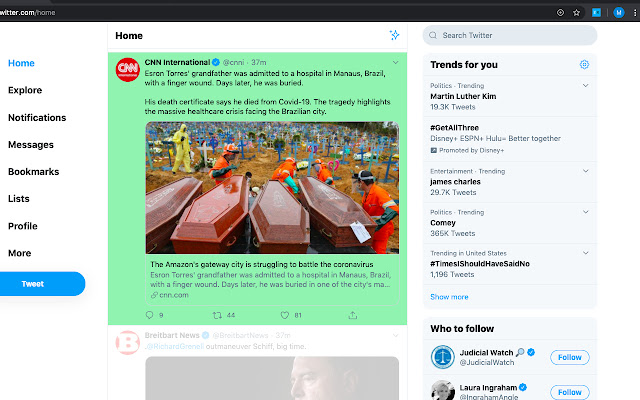This screenshot has width=640, height=400.
Task: Click the Judicial Watch avatar
Action: (x=443, y=357)
